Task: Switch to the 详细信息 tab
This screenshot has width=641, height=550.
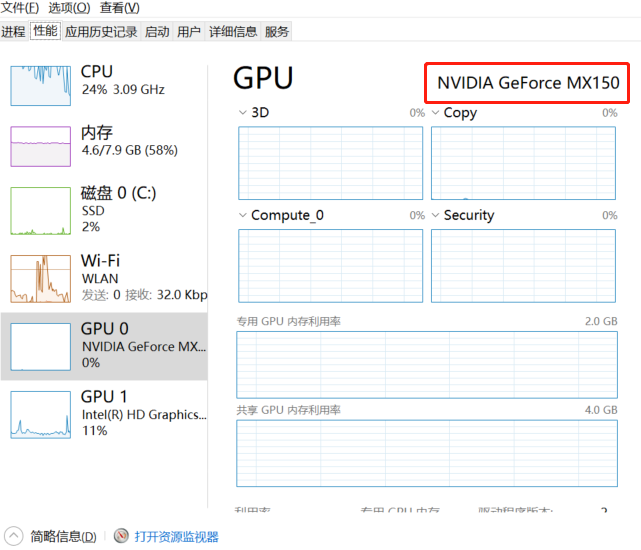Action: [233, 31]
